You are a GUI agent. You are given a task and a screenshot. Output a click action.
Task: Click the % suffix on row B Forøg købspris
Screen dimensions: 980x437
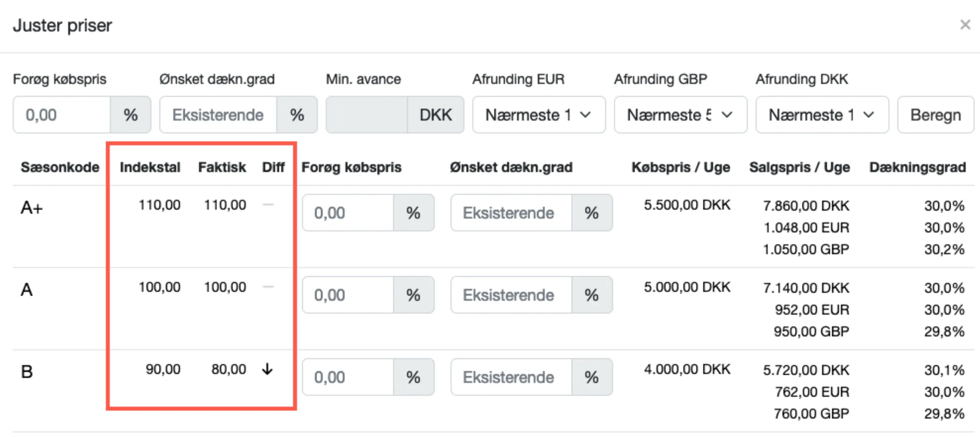[413, 377]
